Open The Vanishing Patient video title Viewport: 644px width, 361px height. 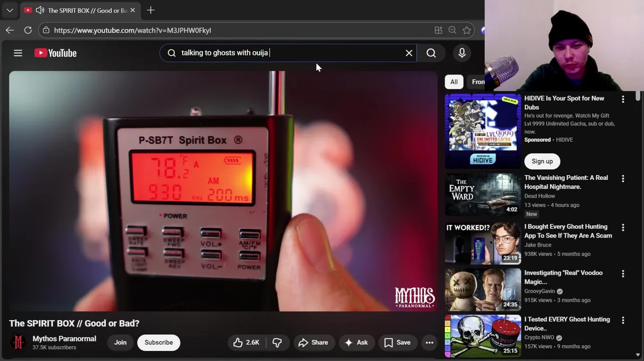566,182
